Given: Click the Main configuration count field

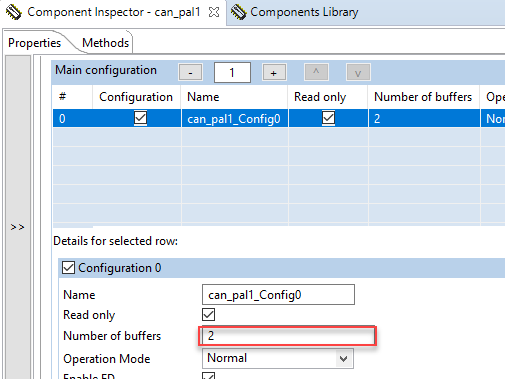Looking at the screenshot, I should pos(232,72).
